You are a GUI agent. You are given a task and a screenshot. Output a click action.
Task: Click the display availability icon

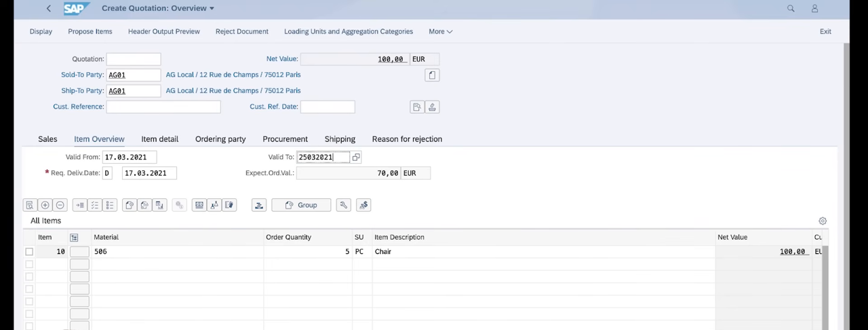[x=144, y=205]
